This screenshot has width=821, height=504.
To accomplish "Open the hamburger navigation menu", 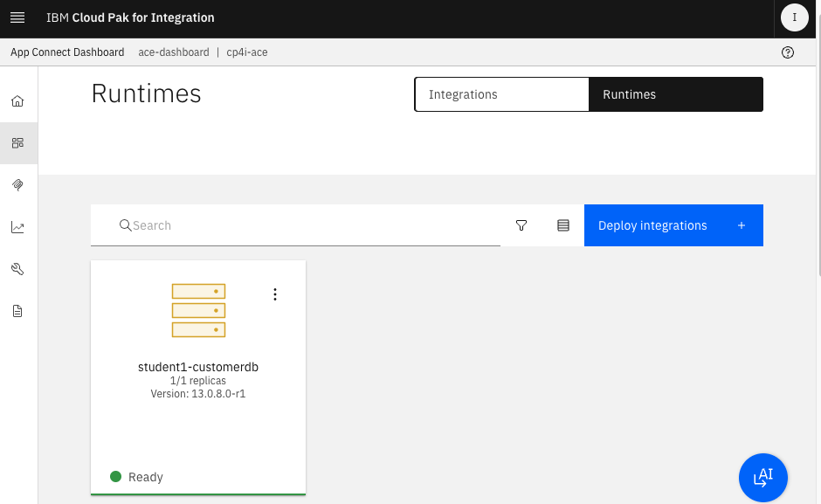I will click(x=17, y=17).
